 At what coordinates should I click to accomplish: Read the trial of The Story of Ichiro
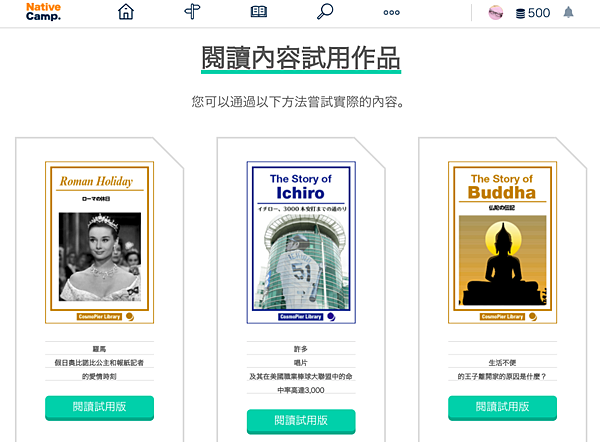301,421
